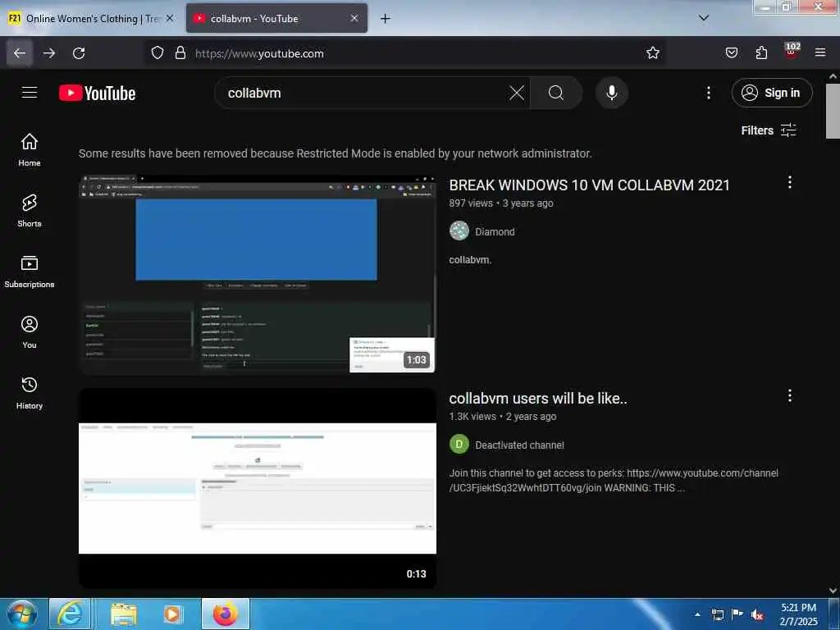Open Shorts in sidebar

pos(30,211)
